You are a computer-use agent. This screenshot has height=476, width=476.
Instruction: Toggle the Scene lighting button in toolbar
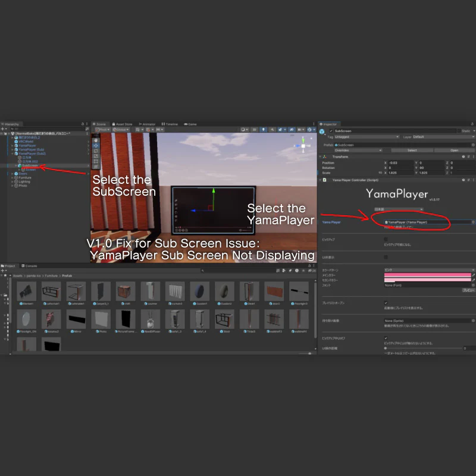pyautogui.click(x=263, y=130)
